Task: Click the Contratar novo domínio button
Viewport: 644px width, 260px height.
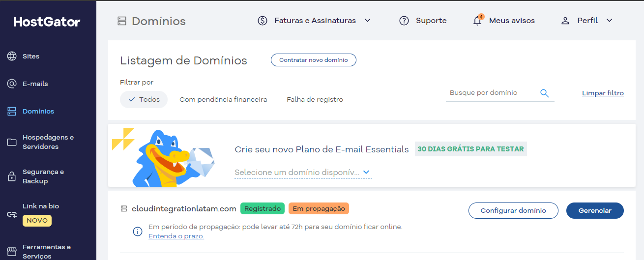Action: point(314,60)
